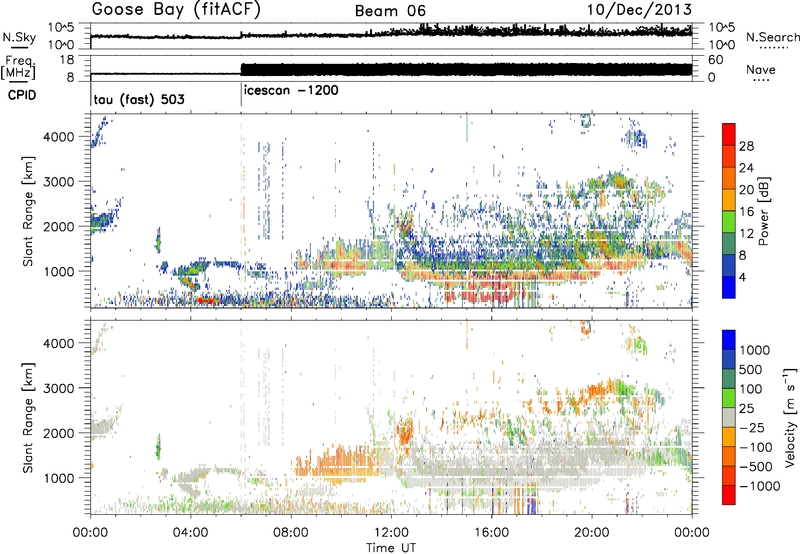
Task: Click the power panel's Slant Range [km] label
Action: 28,211
